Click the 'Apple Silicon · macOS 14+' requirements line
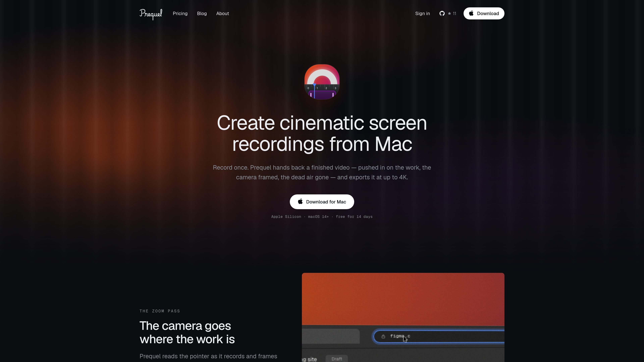The width and height of the screenshot is (644, 362). coord(322,217)
